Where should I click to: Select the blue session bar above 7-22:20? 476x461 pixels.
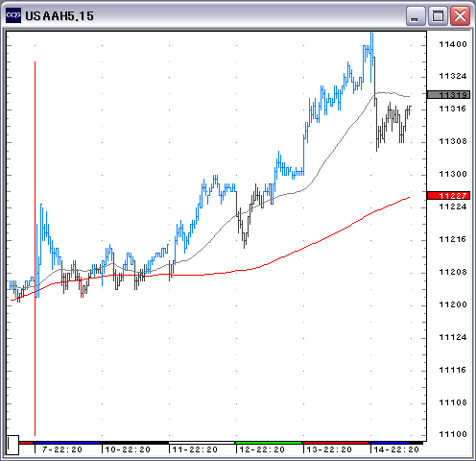[x=67, y=443]
